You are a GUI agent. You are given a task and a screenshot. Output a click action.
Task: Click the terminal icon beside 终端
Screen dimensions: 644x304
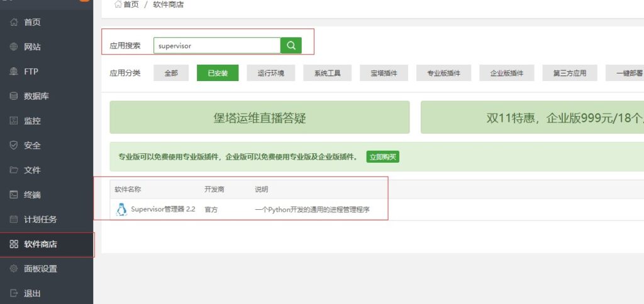tap(14, 195)
